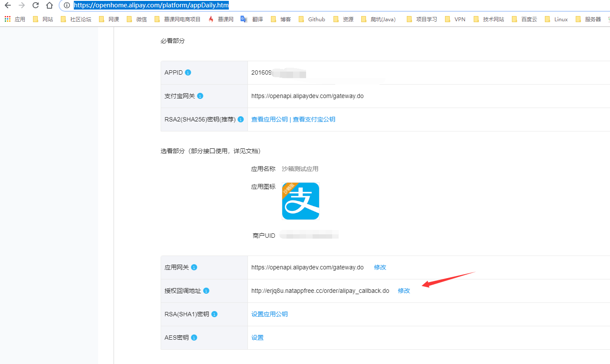Open the 项目学习 bookmark folder

coord(422,19)
